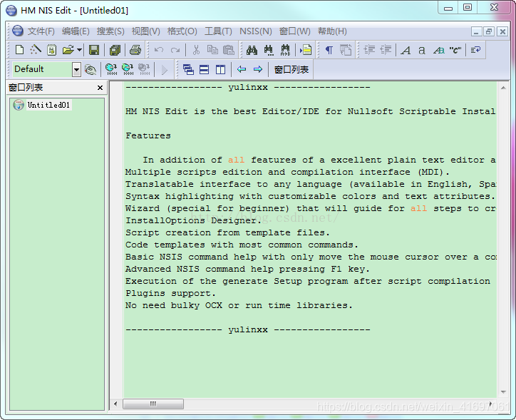516x420 pixels.
Task: Select Untitled01 in the window list
Action: point(48,105)
